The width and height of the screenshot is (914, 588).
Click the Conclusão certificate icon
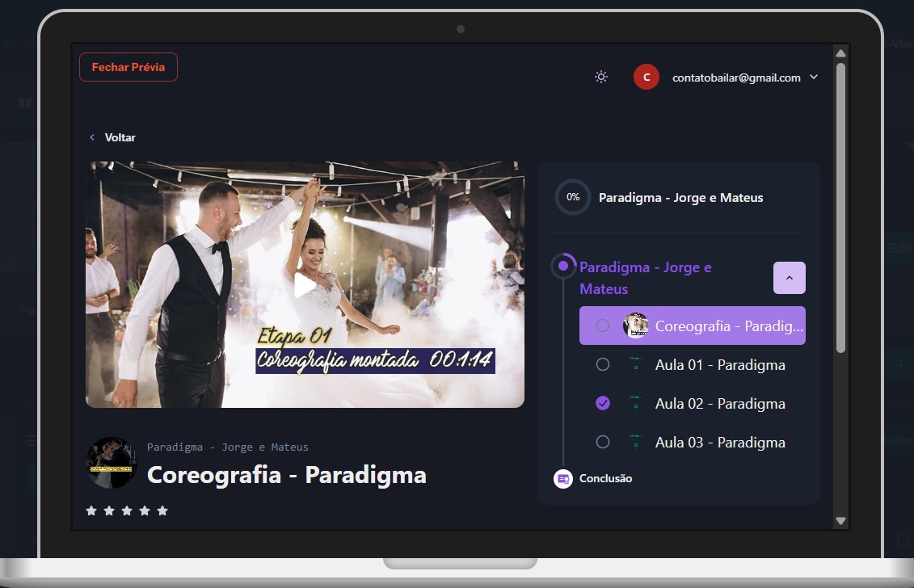tap(563, 479)
